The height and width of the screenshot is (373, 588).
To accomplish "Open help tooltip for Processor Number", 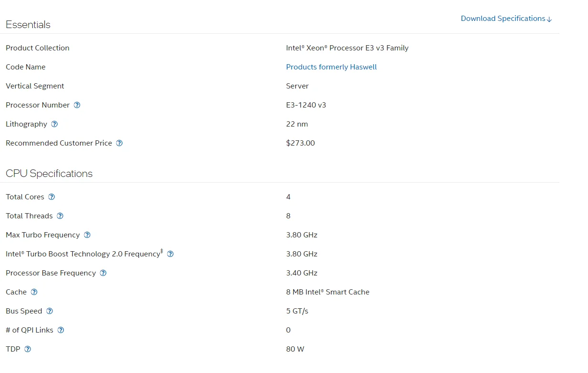I will (x=77, y=105).
